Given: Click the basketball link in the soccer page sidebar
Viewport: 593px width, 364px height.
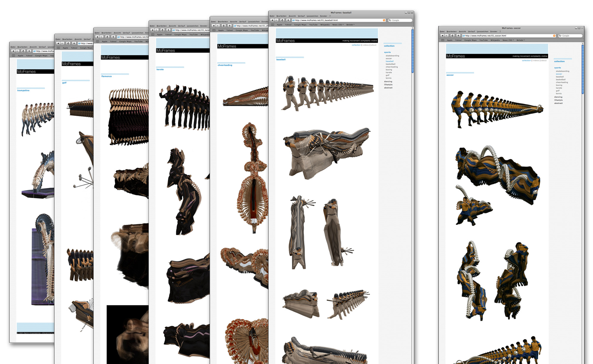Looking at the screenshot, I should [560, 79].
